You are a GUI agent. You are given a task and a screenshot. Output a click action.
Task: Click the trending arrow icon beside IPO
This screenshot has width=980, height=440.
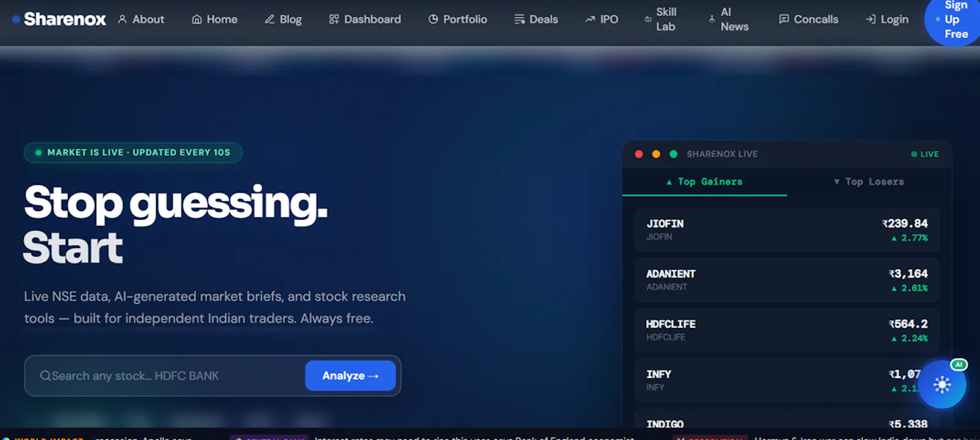[590, 20]
